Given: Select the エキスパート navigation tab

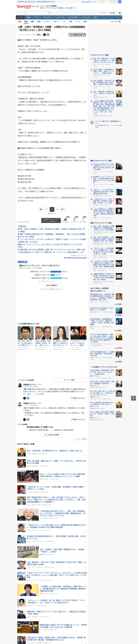Looking at the screenshot, I should [x=48, y=17].
